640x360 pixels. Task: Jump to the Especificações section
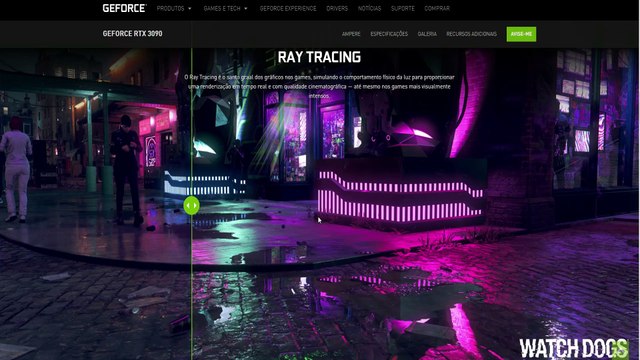(389, 34)
